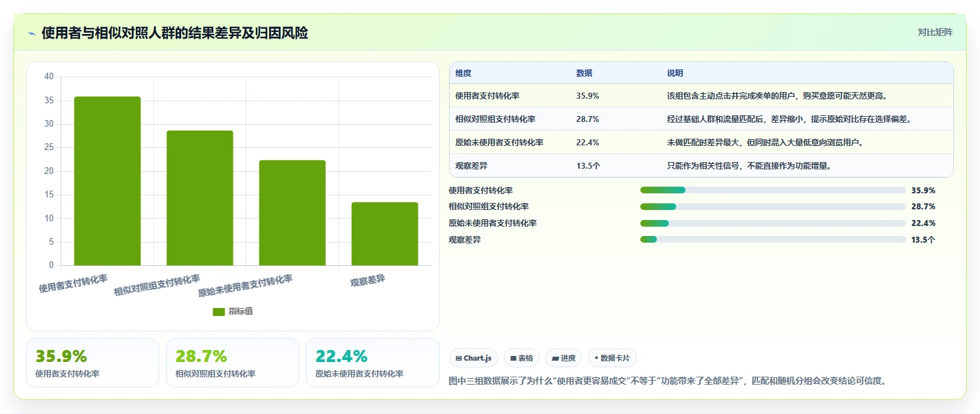This screenshot has height=414, width=980.
Task: Click the 观察差异 bar in chart
Action: click(x=385, y=234)
